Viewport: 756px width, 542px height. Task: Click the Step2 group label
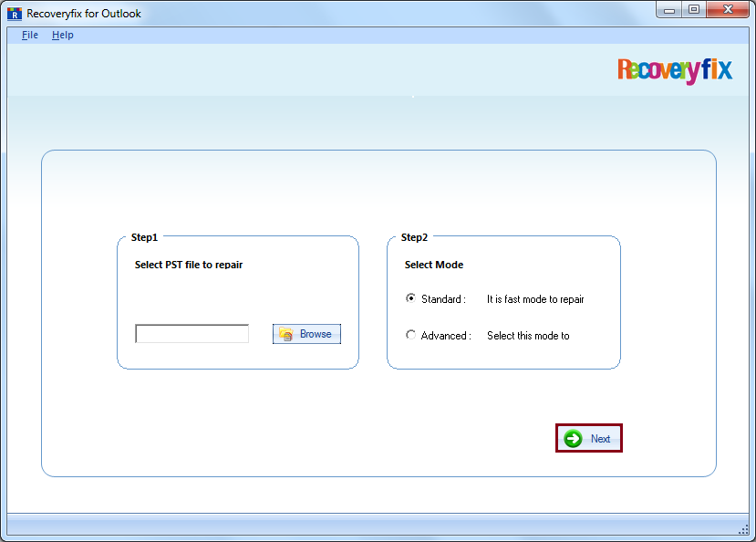tap(414, 237)
